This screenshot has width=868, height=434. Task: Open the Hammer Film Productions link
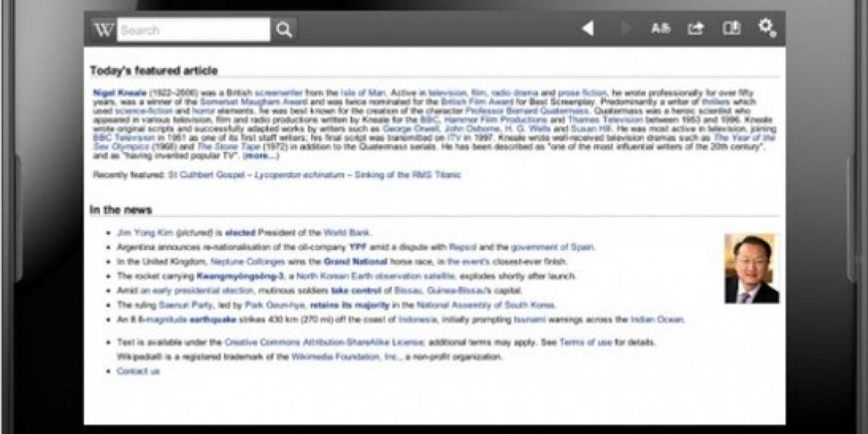pos(495,119)
